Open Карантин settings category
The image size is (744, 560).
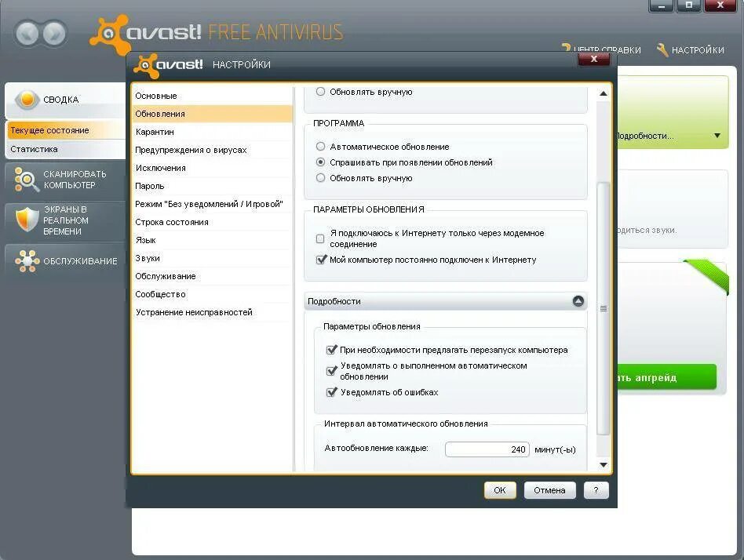click(x=212, y=132)
